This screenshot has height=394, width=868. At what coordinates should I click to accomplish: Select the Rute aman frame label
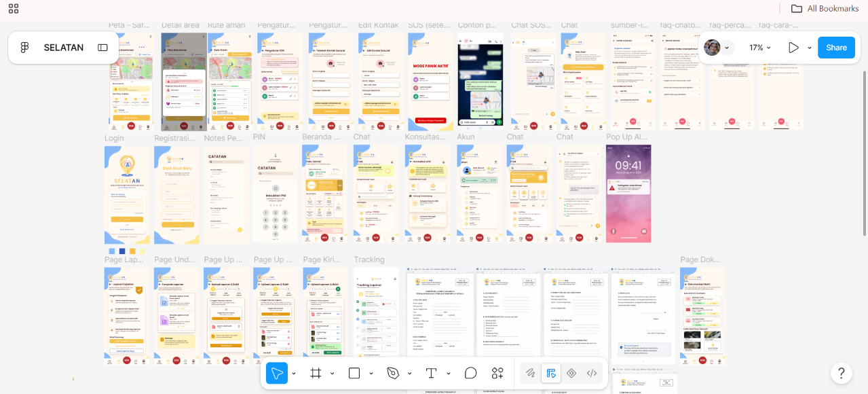point(227,26)
